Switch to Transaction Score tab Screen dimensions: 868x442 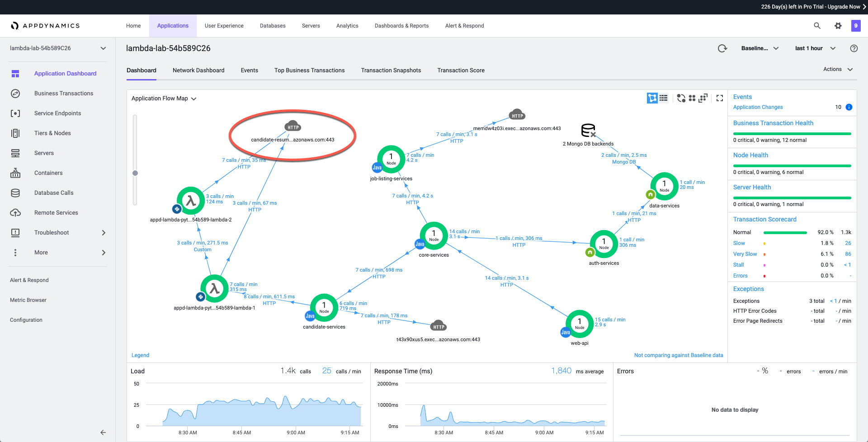(461, 71)
